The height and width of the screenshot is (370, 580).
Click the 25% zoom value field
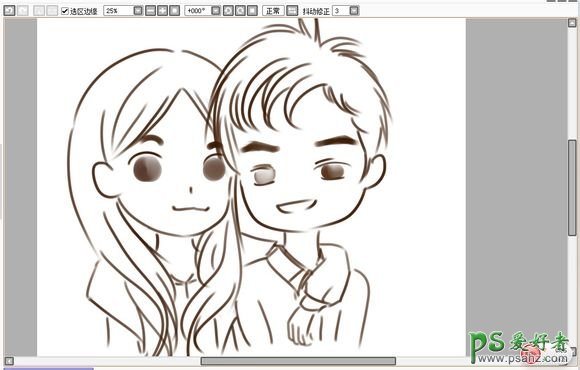pos(118,10)
